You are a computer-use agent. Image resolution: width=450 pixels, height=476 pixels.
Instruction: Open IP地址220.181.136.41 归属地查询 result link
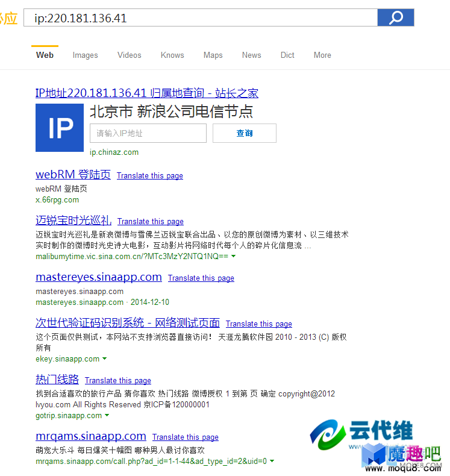147,93
